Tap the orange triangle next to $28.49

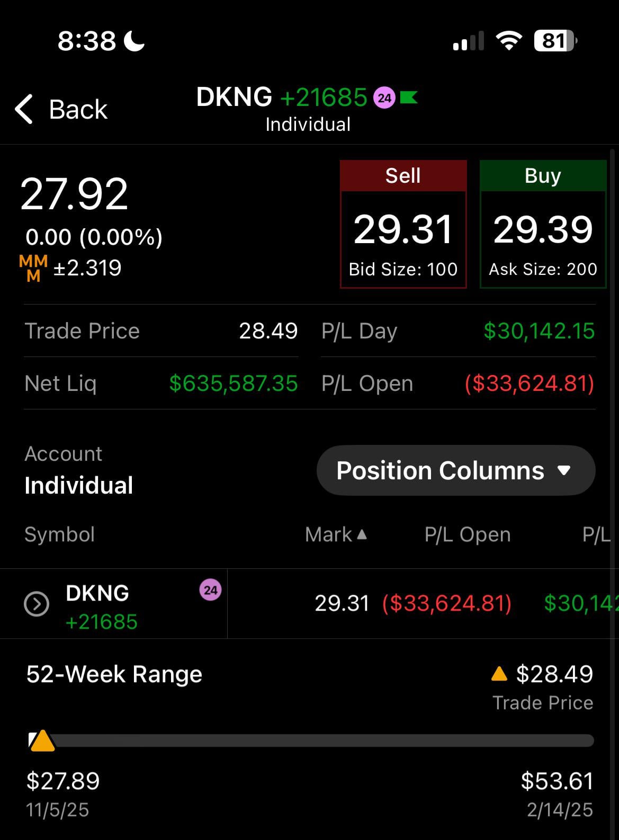click(x=499, y=674)
